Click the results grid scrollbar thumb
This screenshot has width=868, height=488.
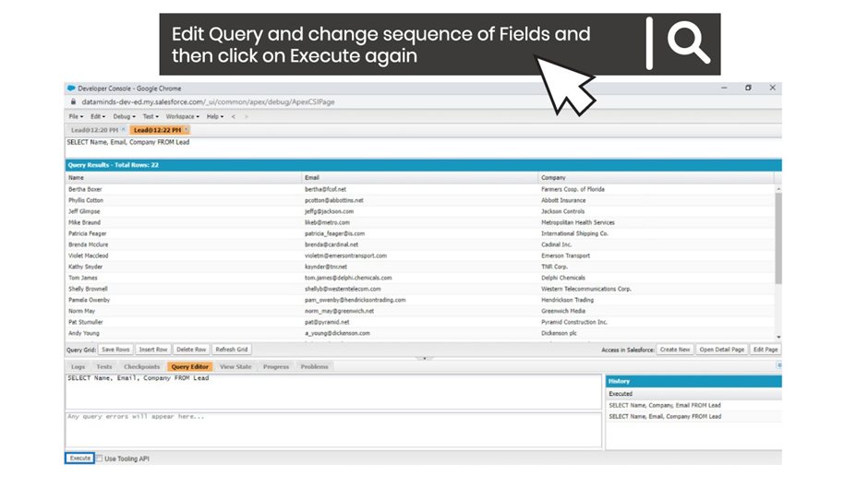point(778,238)
